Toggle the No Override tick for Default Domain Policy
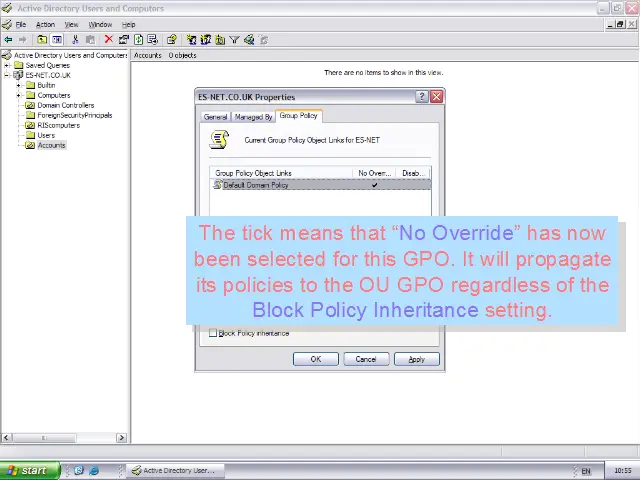 coord(374,185)
